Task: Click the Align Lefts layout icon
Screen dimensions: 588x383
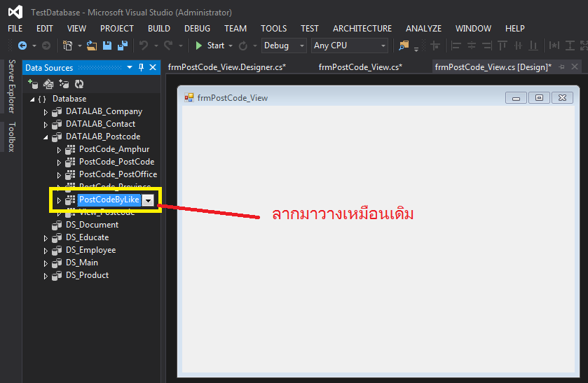Action: click(x=456, y=46)
